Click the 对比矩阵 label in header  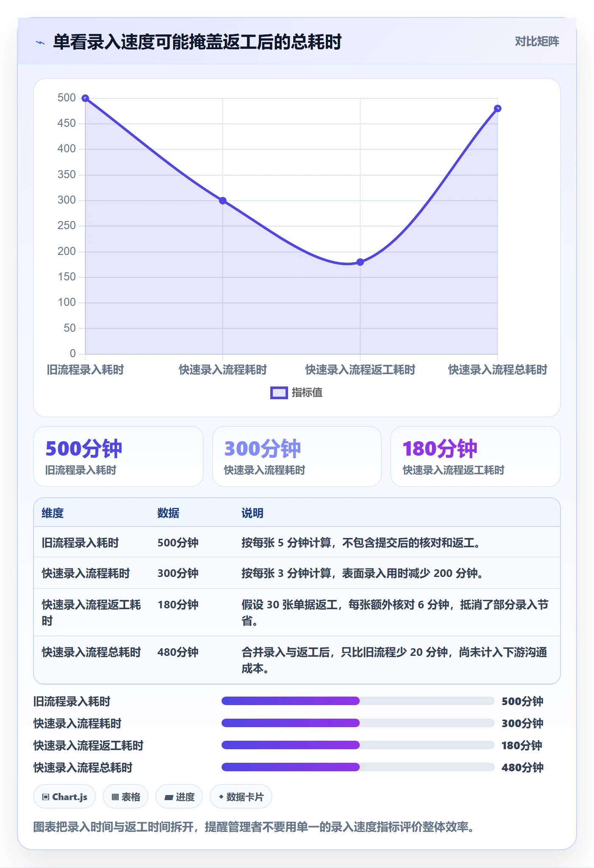point(537,41)
